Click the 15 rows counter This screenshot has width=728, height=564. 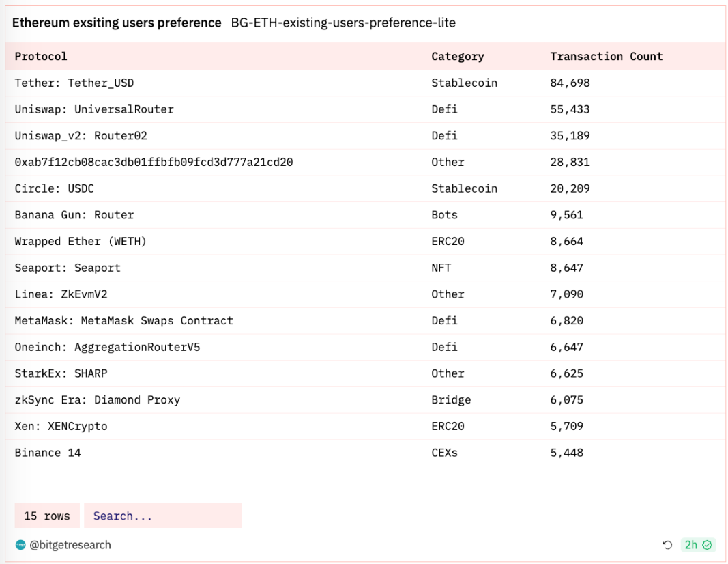point(47,516)
